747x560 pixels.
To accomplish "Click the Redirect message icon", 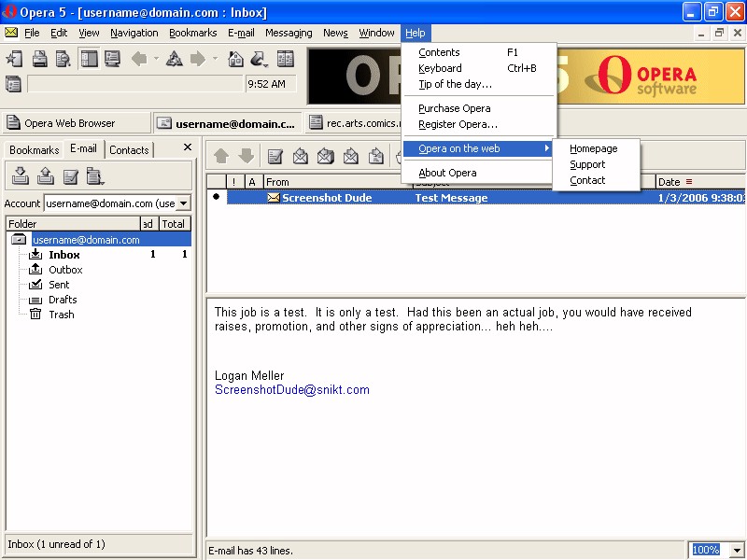I will [x=376, y=156].
